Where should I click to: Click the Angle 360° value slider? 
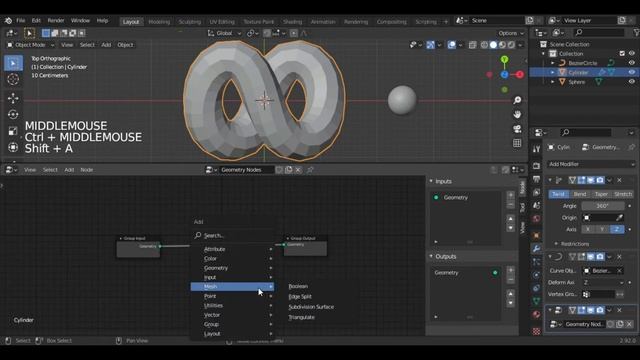tap(603, 206)
